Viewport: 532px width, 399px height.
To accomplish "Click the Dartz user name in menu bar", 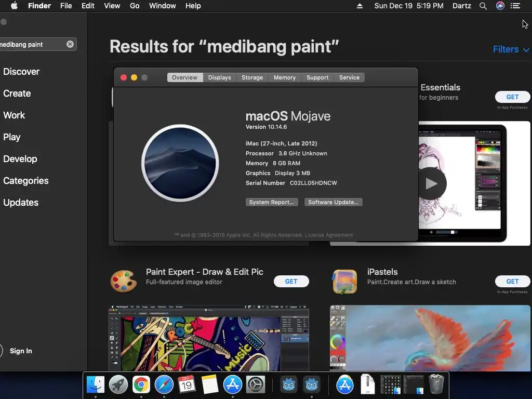I will tap(462, 6).
